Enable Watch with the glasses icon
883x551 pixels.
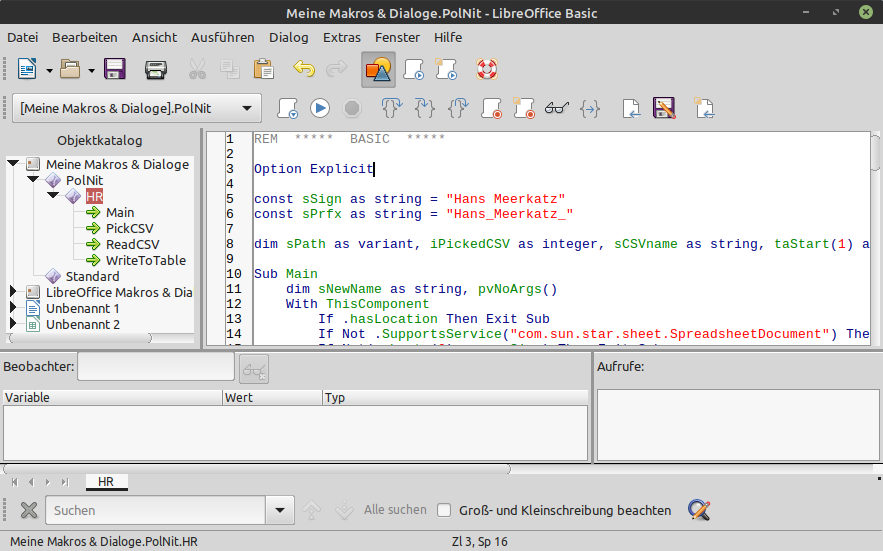pos(557,108)
